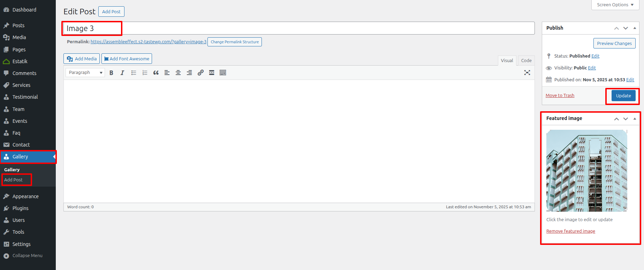The width and height of the screenshot is (644, 270).
Task: Open the Paragraph format dropdown
Action: pyautogui.click(x=85, y=73)
